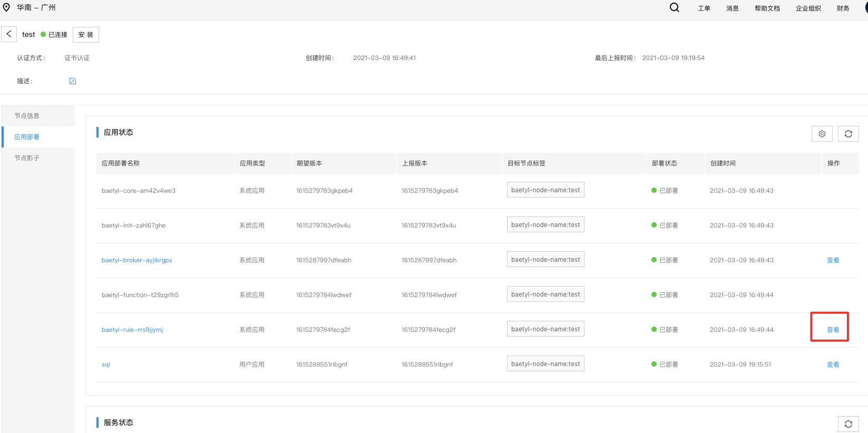Click the 安装 button

coord(86,35)
